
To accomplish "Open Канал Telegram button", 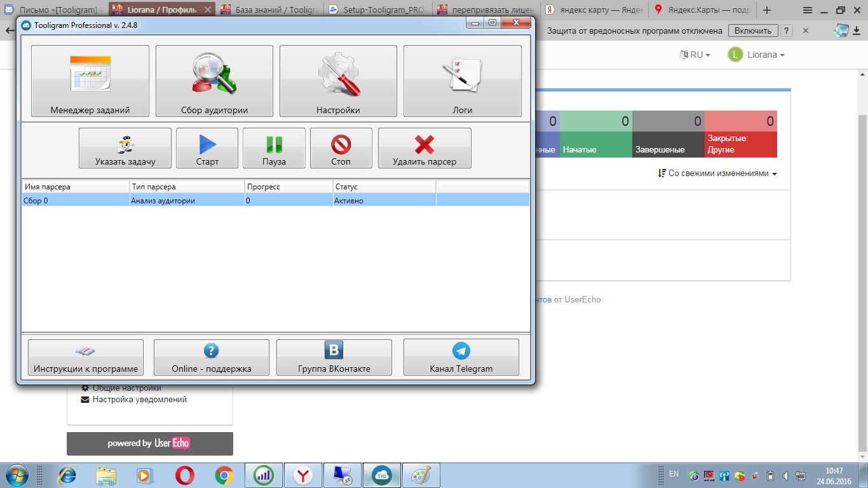I will pos(461,357).
